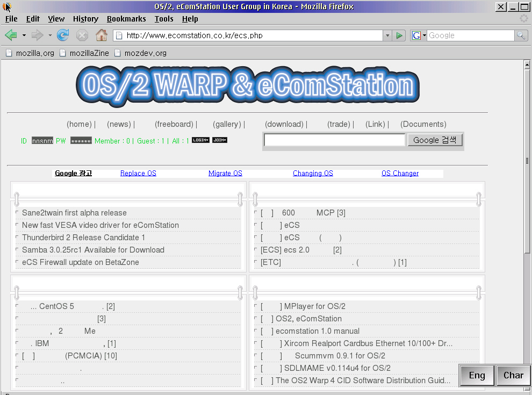Open the Changing OS ad link
Screen dimensions: 532x395
[313, 174]
